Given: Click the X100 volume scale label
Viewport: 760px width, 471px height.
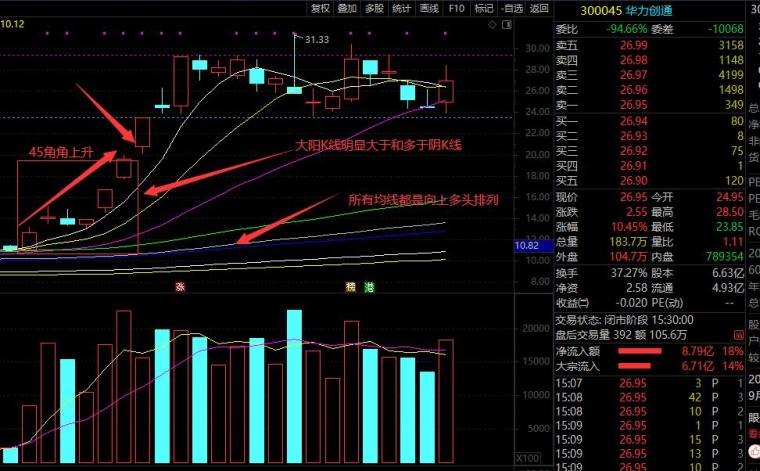Looking at the screenshot, I should point(528,458).
